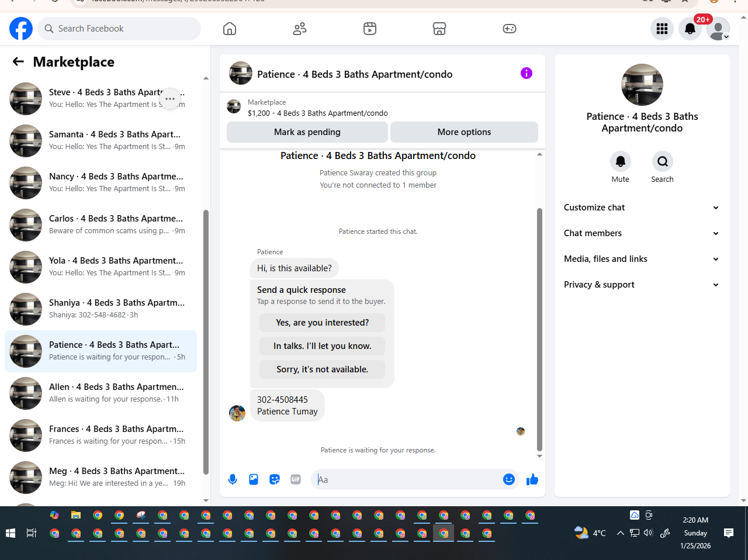Click the 'Hi, is this available?' message bubble

(x=295, y=268)
